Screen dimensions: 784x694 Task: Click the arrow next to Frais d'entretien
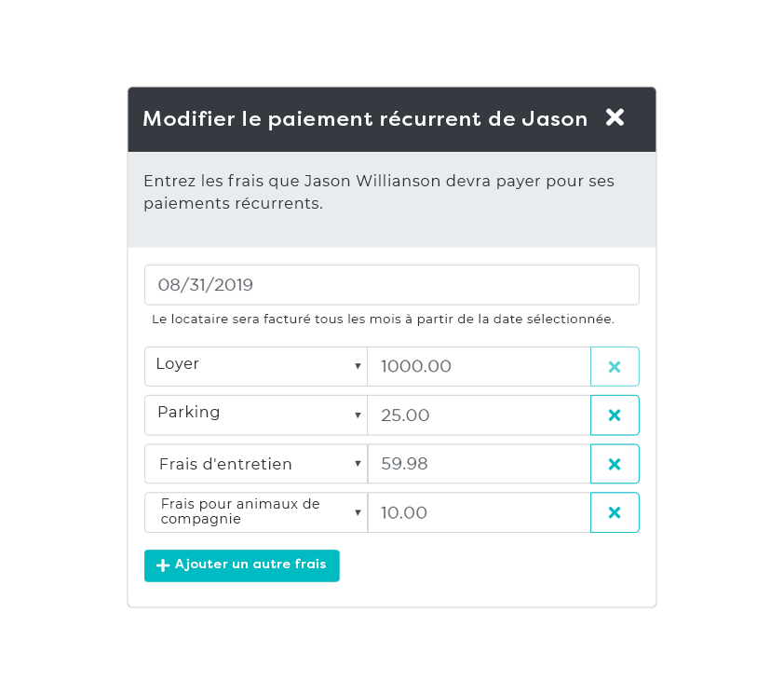click(x=358, y=464)
